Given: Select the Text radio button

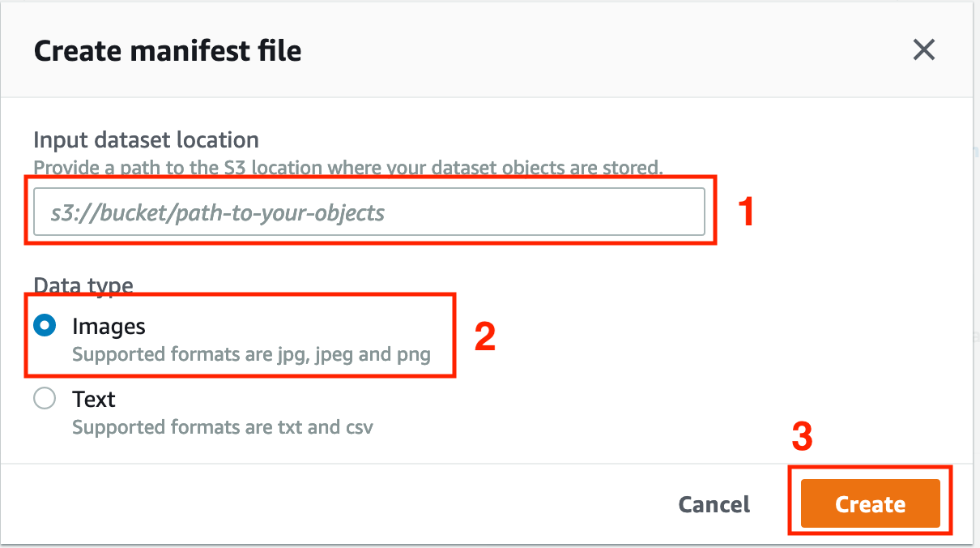Looking at the screenshot, I should pos(45,398).
